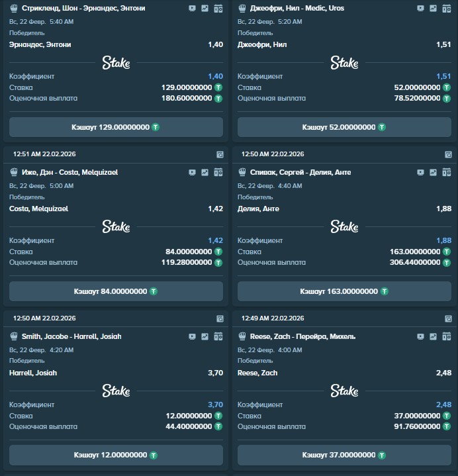
Task: Open live stream icon for Спивак - Делия bet
Action: click(x=420, y=173)
